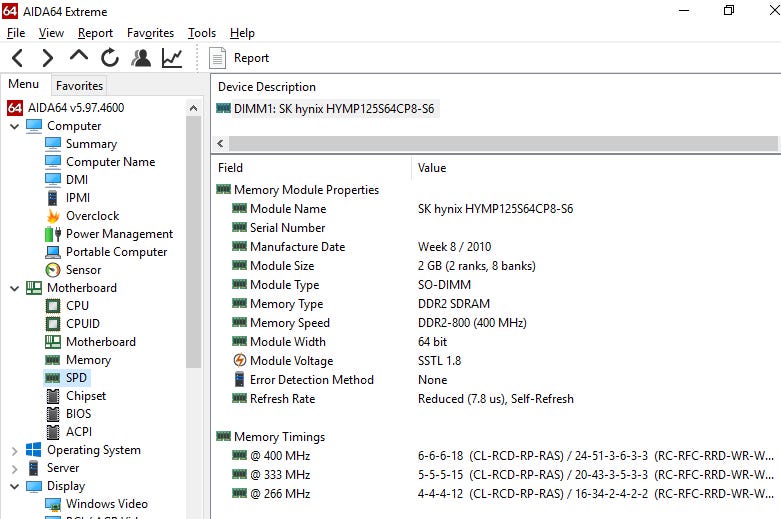
Task: Open the Overclock flame icon
Action: (53, 216)
